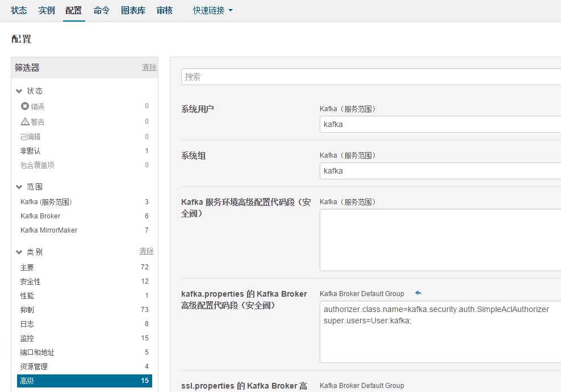
Task: Switch to the 状态 tab
Action: pos(19,10)
